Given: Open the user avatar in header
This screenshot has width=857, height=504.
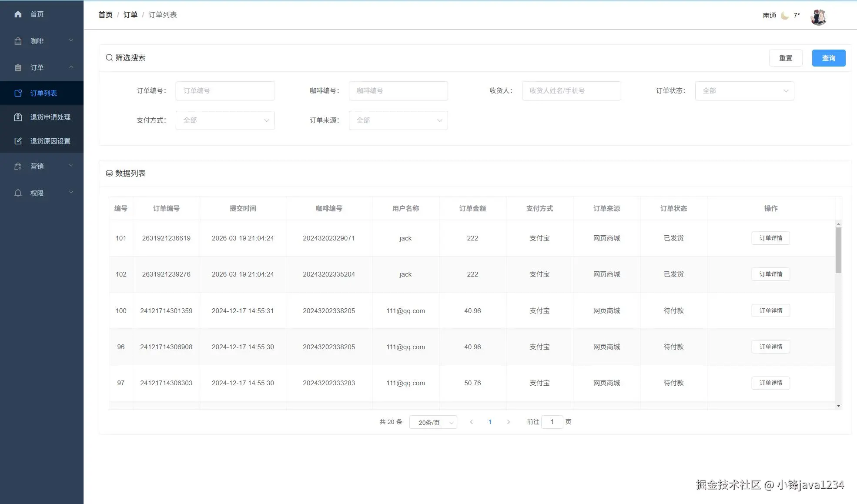Looking at the screenshot, I should click(818, 17).
